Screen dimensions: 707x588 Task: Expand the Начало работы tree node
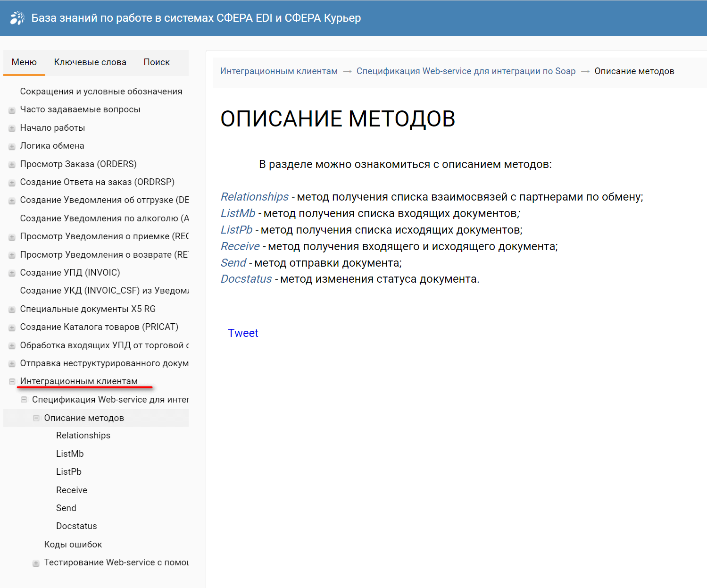coord(12,128)
